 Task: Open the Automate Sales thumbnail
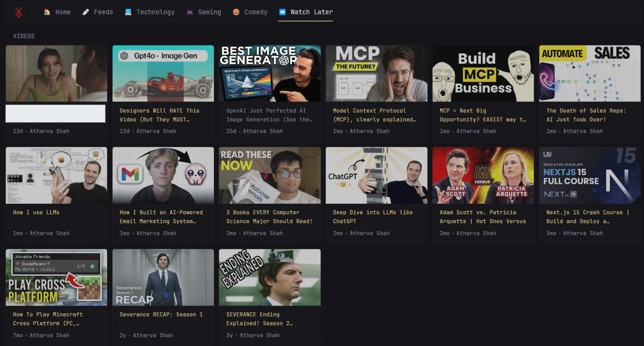[590, 73]
